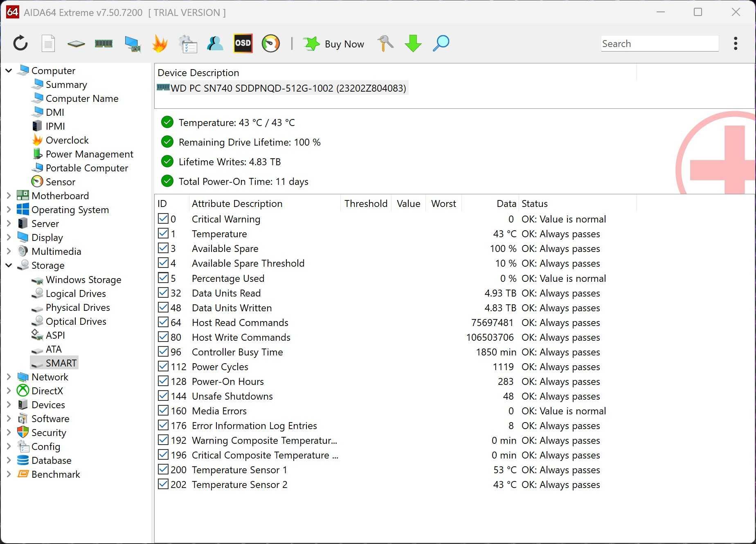Open Physical Drives under Storage
This screenshot has width=756, height=544.
pyautogui.click(x=78, y=307)
